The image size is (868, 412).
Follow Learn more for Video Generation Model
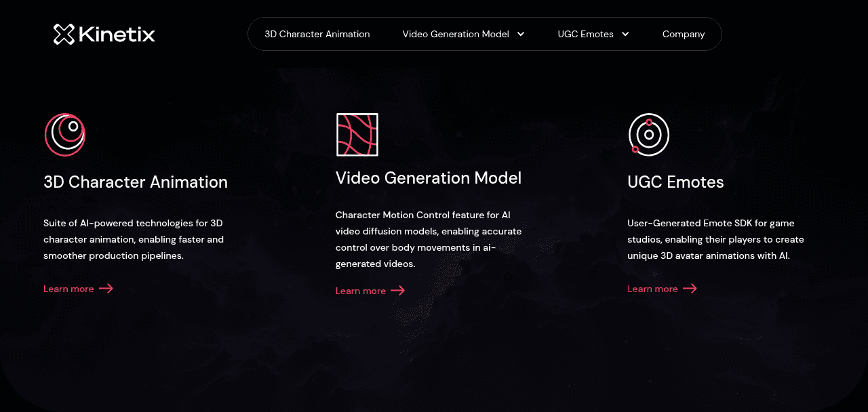[x=361, y=291]
